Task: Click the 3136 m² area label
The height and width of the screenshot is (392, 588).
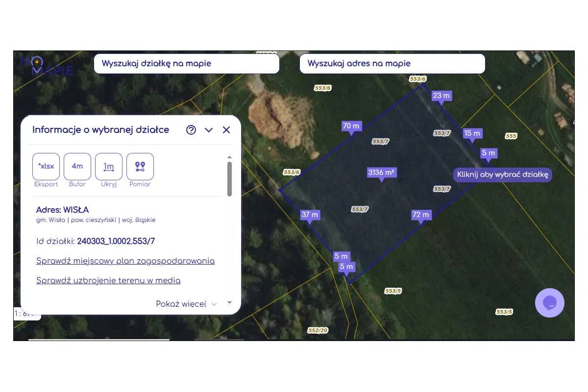Action: (x=382, y=172)
